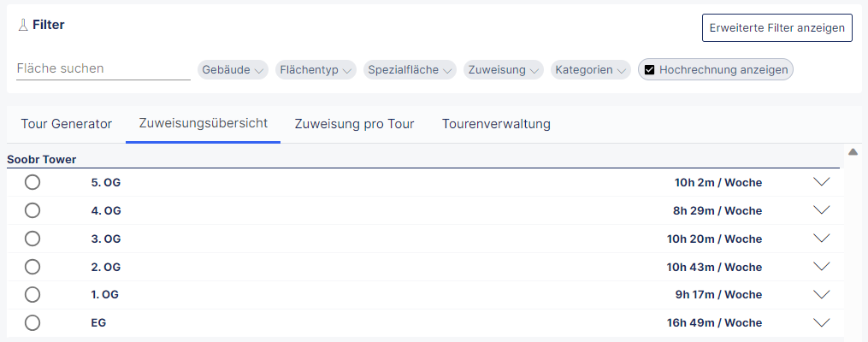
Task: Click the filter flask icon
Action: click(x=23, y=26)
